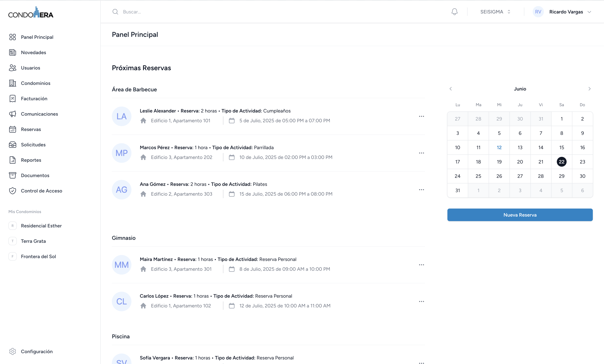Expand the SEISIGMA organization selector

495,12
